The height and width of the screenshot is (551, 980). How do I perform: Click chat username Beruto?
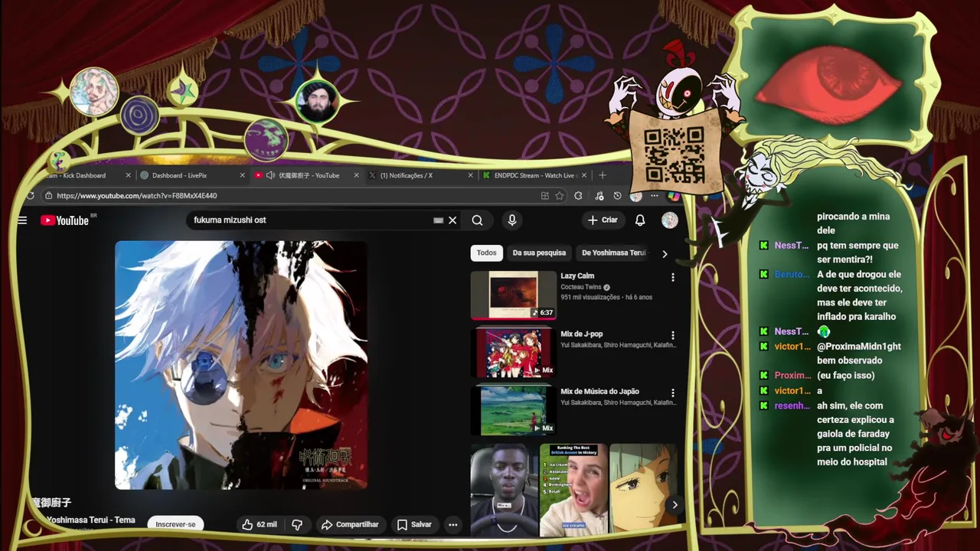pos(791,274)
